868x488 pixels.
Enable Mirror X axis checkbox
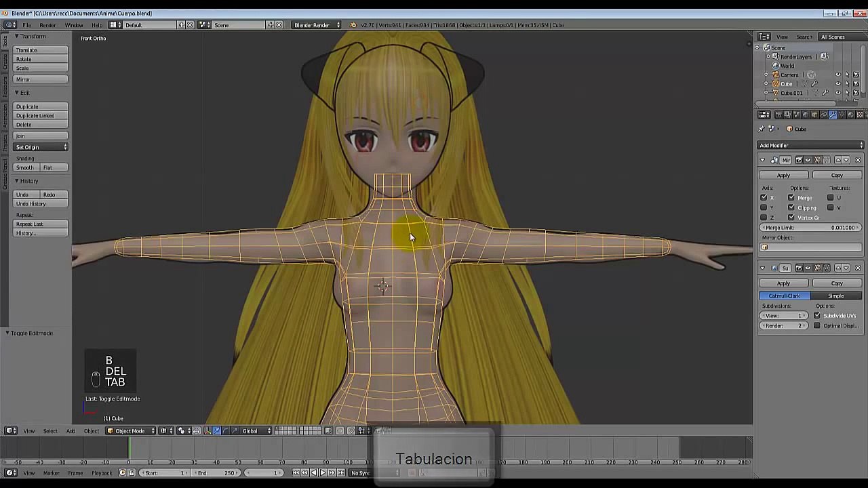pyautogui.click(x=764, y=197)
